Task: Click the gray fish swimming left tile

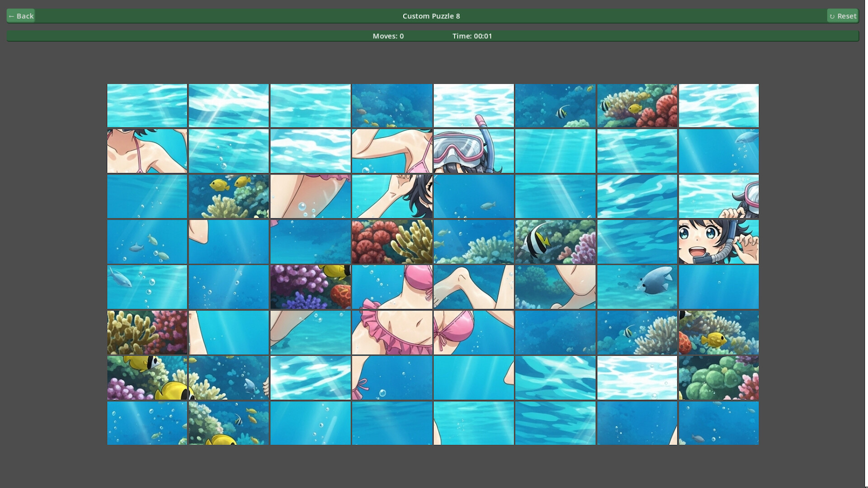Action: click(637, 287)
